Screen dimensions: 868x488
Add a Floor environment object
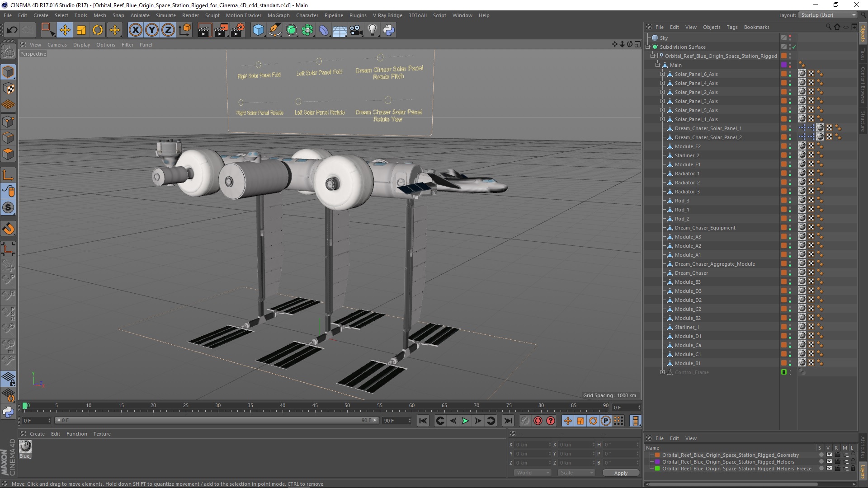tap(340, 30)
